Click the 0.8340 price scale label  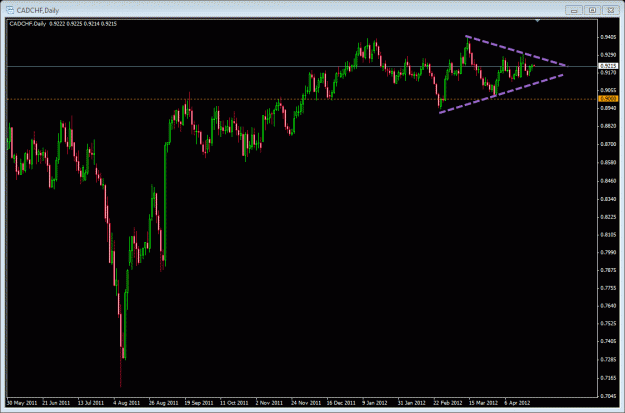pyautogui.click(x=608, y=199)
